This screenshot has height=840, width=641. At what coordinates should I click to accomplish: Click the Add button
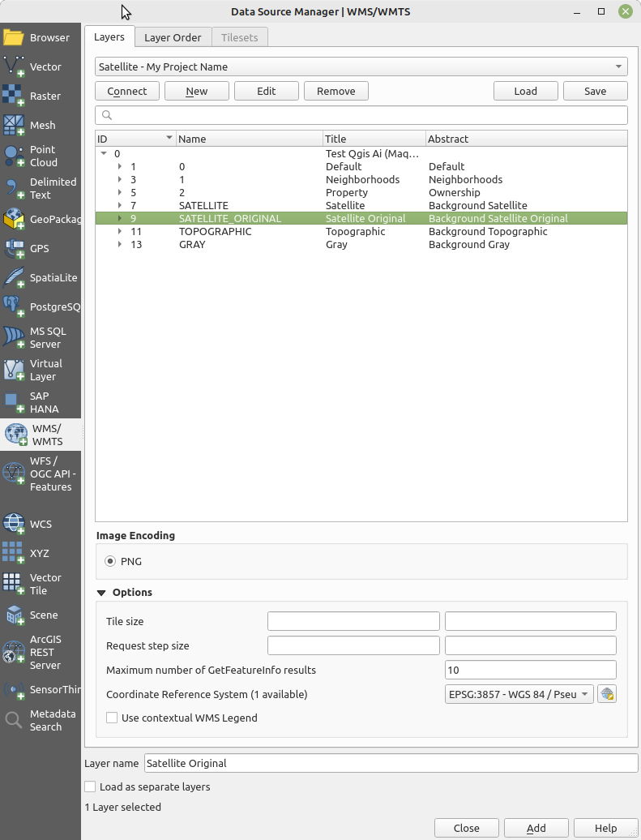pyautogui.click(x=536, y=828)
